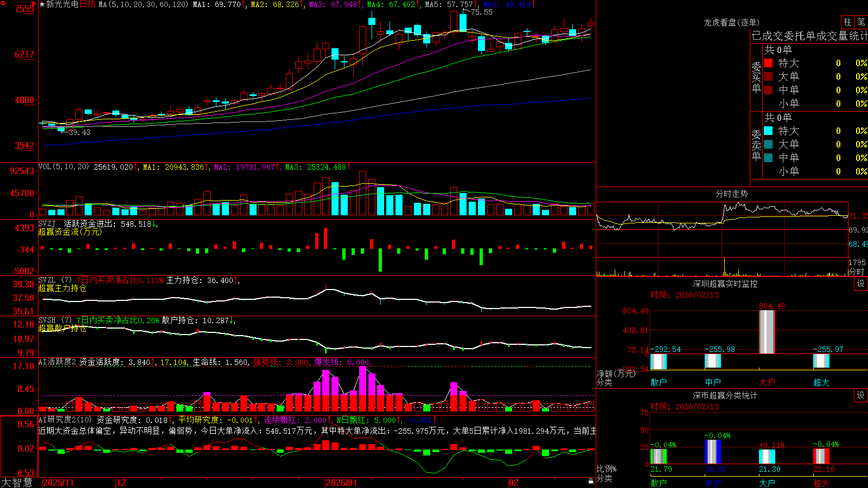This screenshot has width=868, height=488.
Task: Click the 已成交委托单成交量统计 heading
Action: pos(809,36)
